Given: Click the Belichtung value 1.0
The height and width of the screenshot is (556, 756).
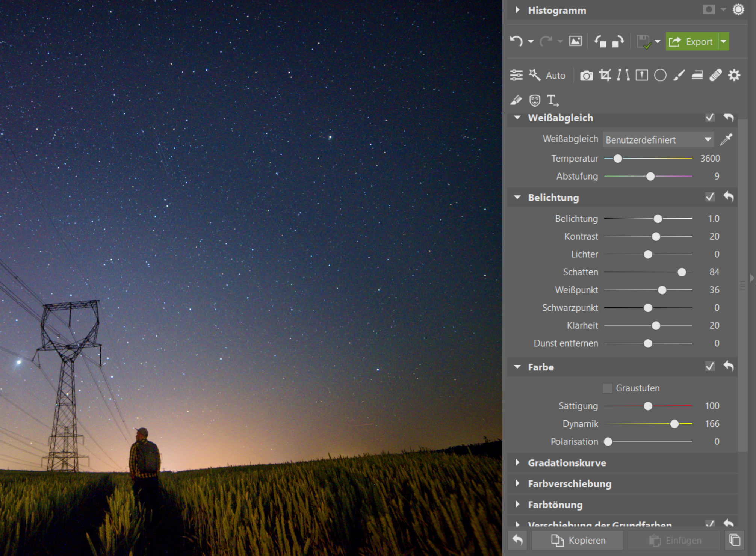Looking at the screenshot, I should [714, 219].
